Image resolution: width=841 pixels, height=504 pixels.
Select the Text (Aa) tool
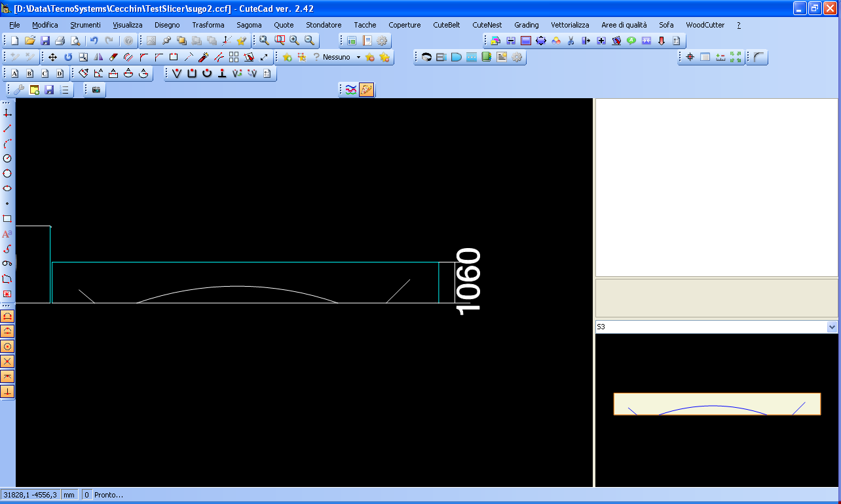7,234
